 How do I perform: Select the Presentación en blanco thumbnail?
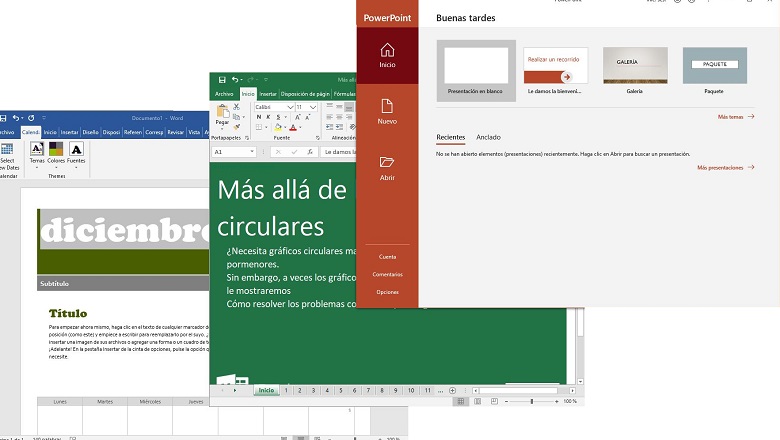point(476,71)
